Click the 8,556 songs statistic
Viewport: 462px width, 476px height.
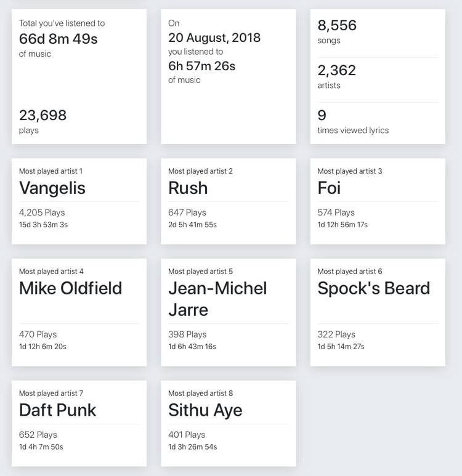pos(337,31)
